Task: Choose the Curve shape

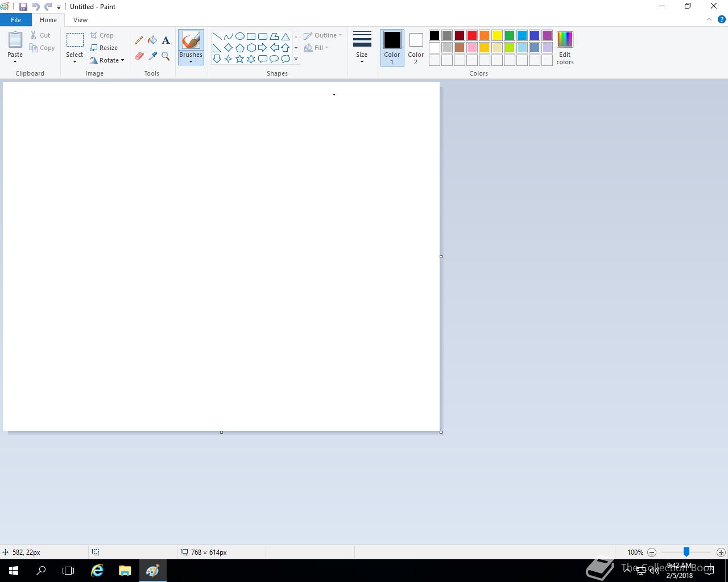Action: pos(228,36)
